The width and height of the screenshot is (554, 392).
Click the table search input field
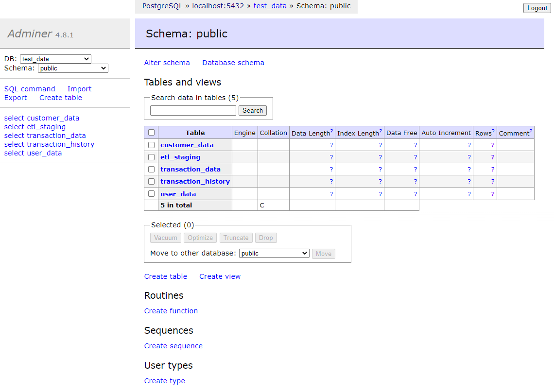pyautogui.click(x=193, y=110)
